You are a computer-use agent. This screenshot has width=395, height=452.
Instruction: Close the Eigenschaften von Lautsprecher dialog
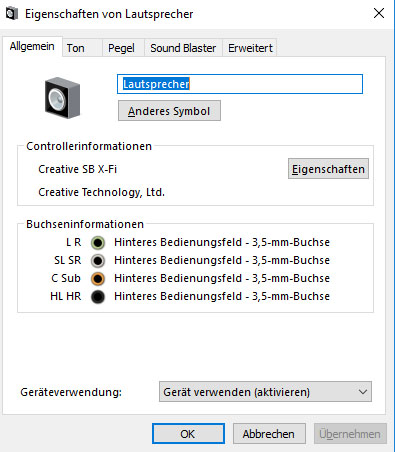coord(379,13)
